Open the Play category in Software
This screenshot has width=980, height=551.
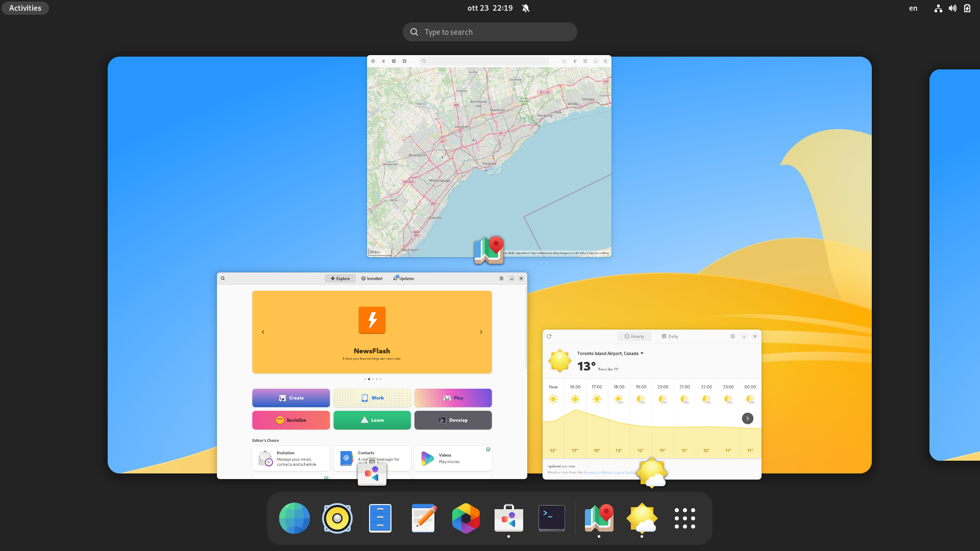click(453, 398)
